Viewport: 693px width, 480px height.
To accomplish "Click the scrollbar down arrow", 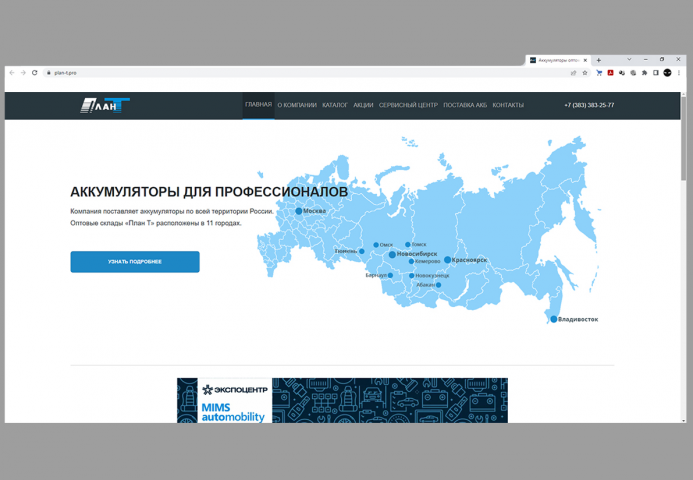I will (684, 420).
